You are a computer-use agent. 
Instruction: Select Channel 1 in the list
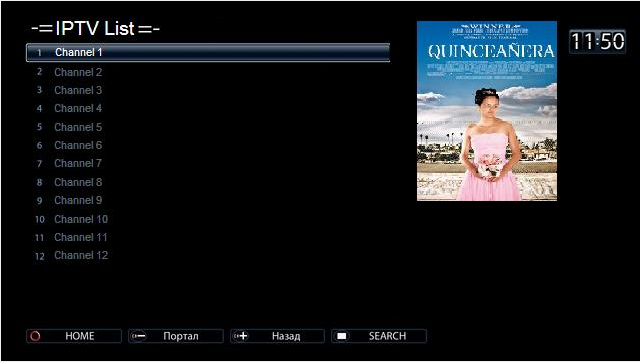click(x=208, y=52)
